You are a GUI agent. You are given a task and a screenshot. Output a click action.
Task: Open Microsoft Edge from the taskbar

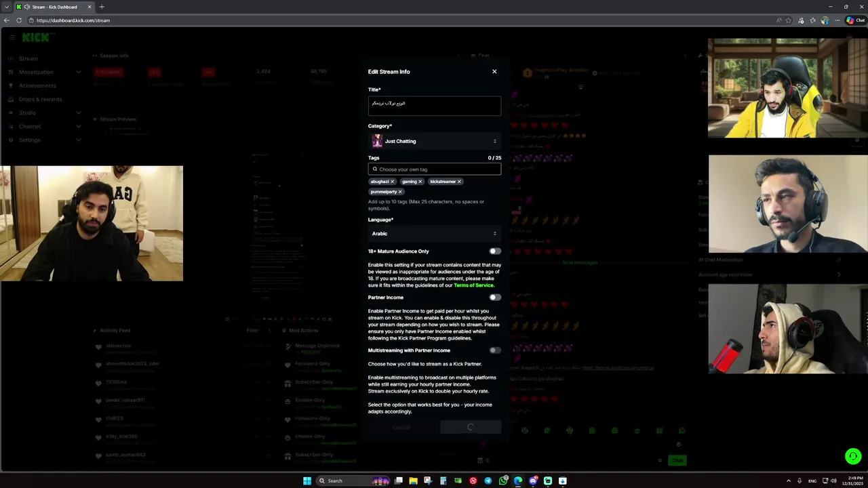[x=518, y=481]
